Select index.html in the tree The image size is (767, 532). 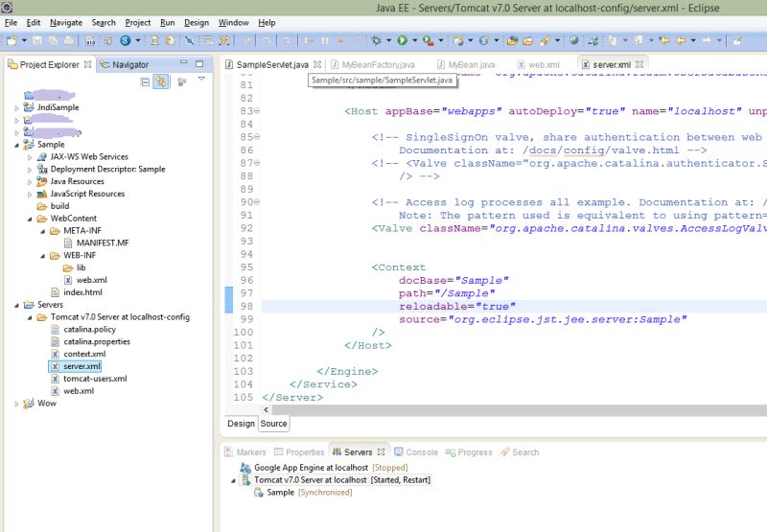[82, 292]
